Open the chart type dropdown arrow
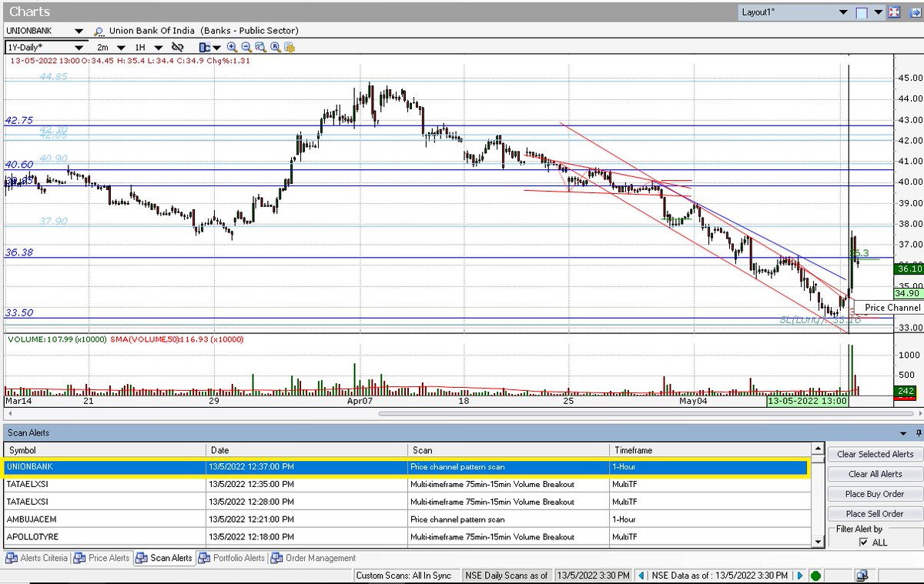 pos(216,47)
